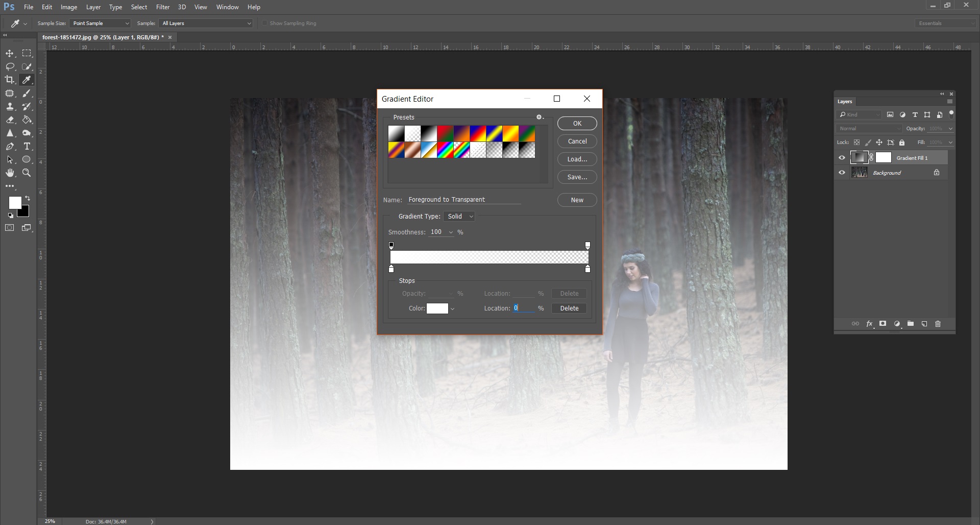This screenshot has width=980, height=525.
Task: Select the Lasso tool
Action: point(10,66)
